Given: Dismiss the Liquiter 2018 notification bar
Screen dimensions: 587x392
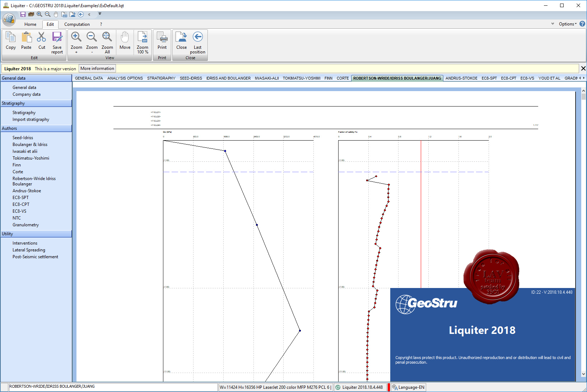Looking at the screenshot, I should (583, 69).
